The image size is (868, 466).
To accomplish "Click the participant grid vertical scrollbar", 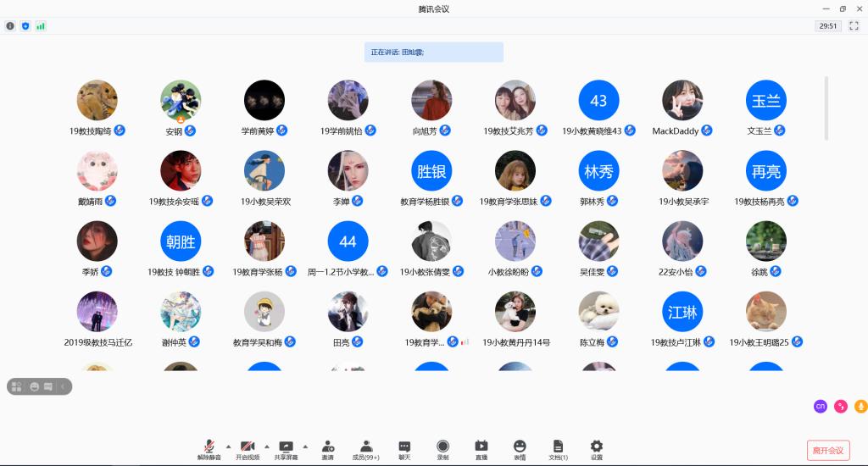I will 826,108.
